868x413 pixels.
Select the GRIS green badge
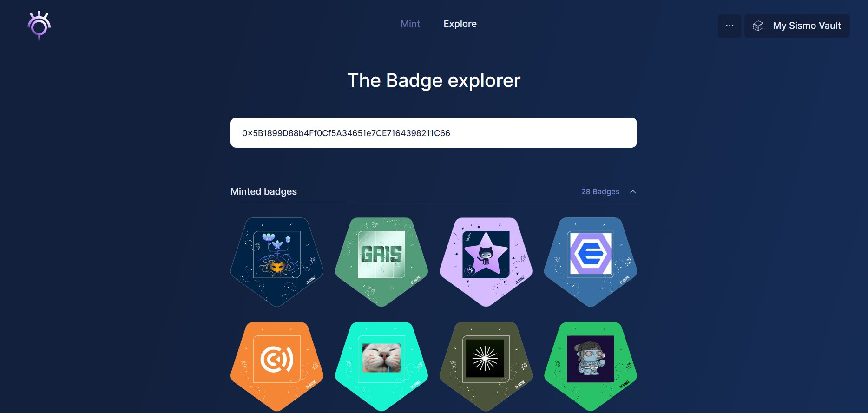[x=381, y=262]
